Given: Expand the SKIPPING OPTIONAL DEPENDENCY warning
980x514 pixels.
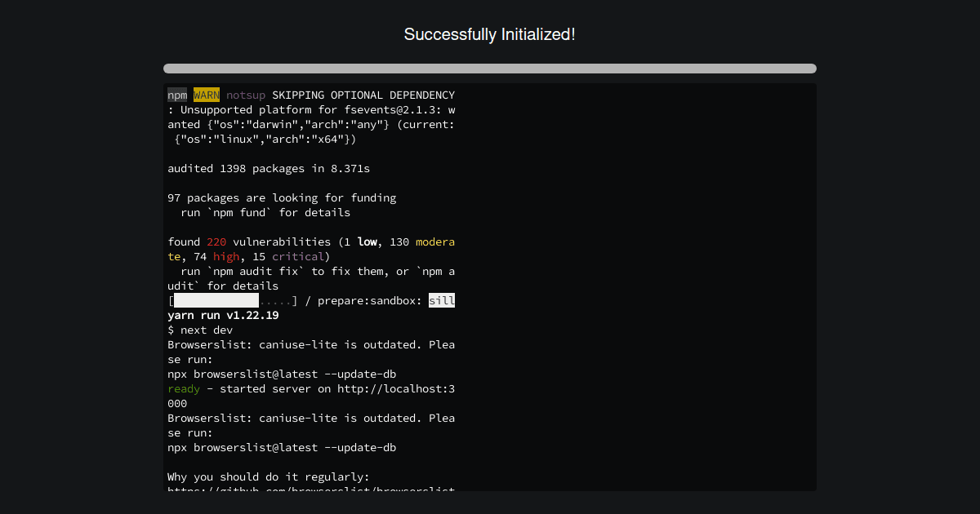Looking at the screenshot, I should (362, 95).
